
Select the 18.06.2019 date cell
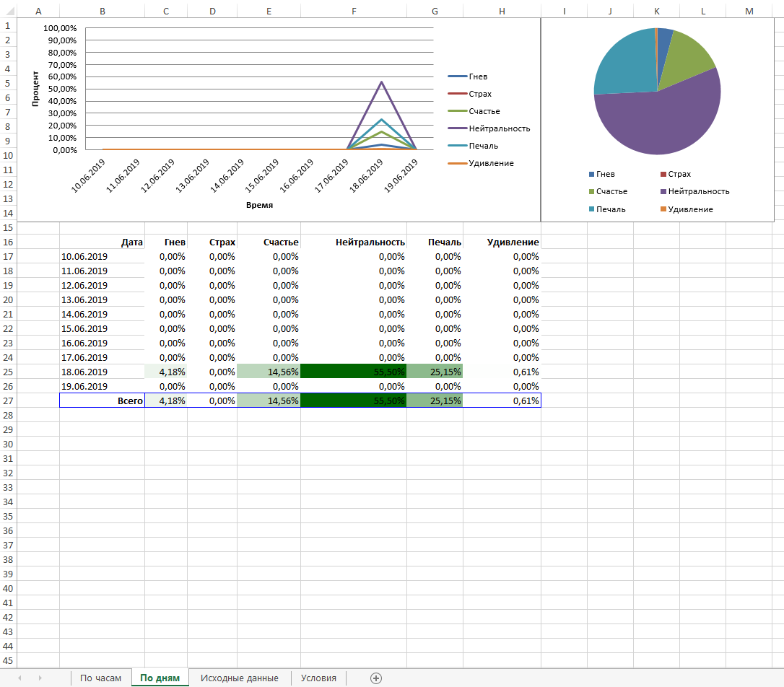[x=102, y=372]
